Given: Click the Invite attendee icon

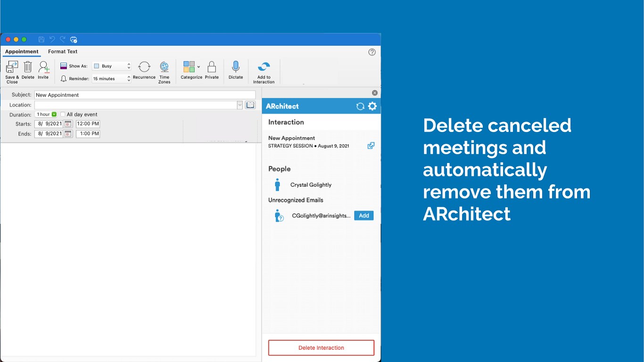Looking at the screenshot, I should (43, 67).
